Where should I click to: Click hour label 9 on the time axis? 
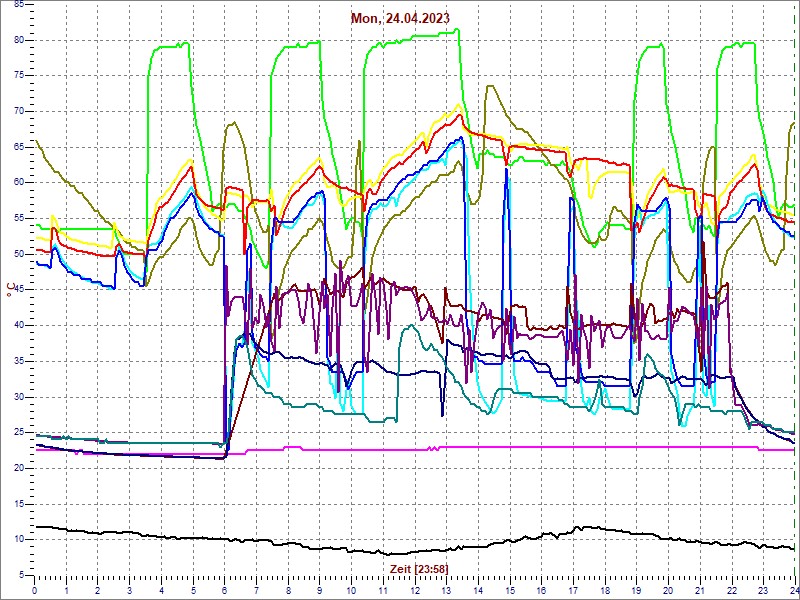319,590
